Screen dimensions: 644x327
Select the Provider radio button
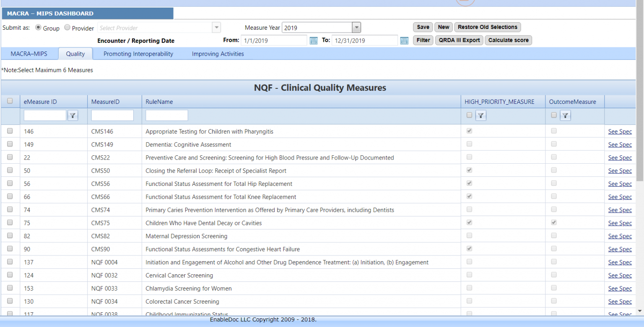[x=67, y=28]
